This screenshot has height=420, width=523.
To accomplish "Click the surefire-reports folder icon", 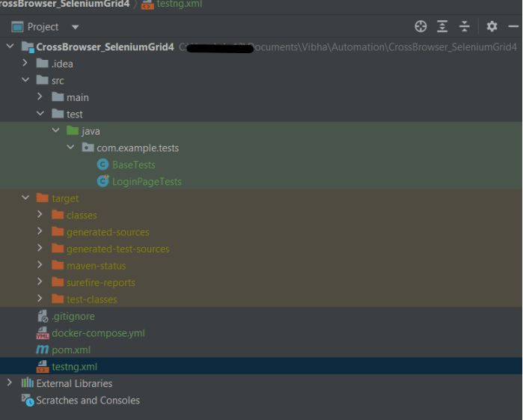I will 58,281.
